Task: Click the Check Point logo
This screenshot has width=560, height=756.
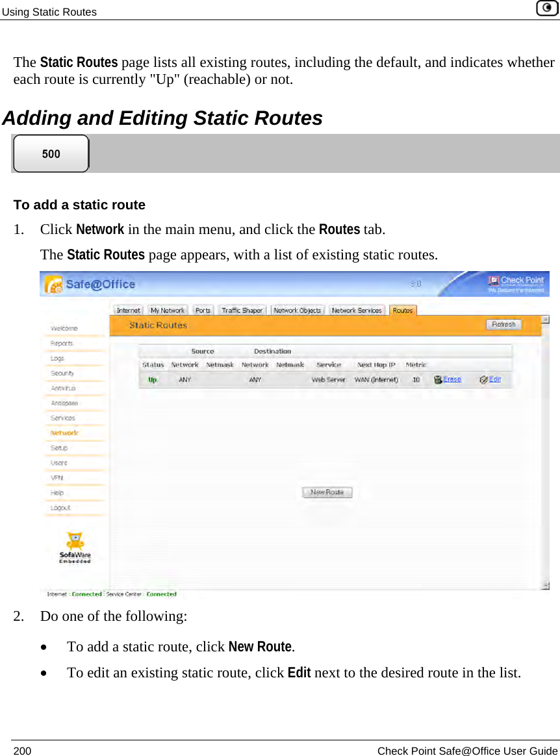Action: click(x=515, y=284)
